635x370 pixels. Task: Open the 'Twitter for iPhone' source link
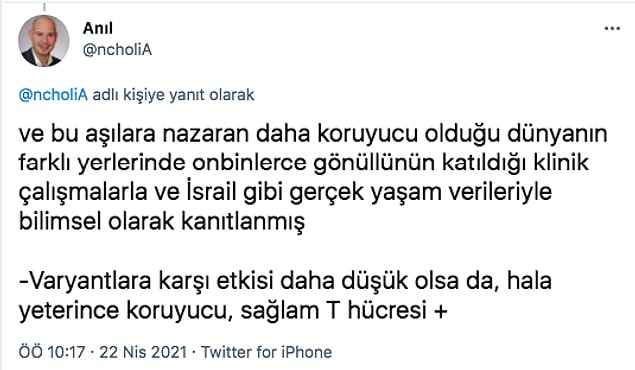pyautogui.click(x=266, y=352)
